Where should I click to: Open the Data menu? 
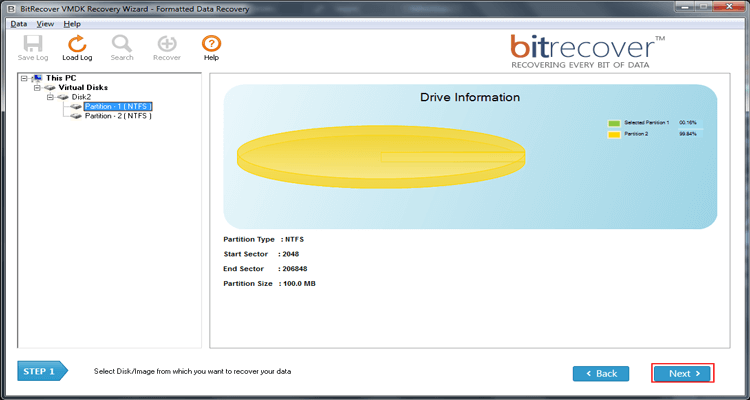pos(19,24)
